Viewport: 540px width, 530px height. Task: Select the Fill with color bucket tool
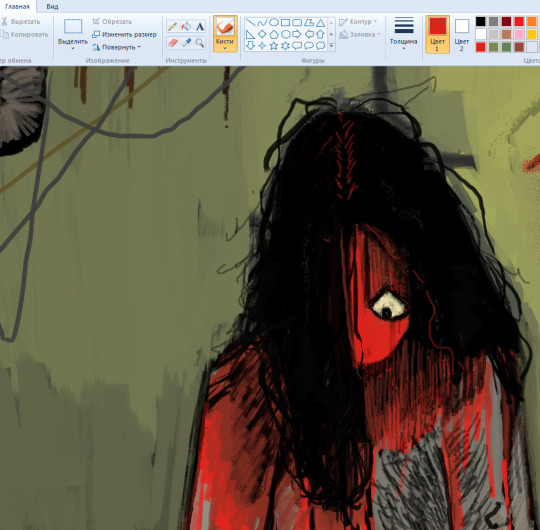(186, 27)
